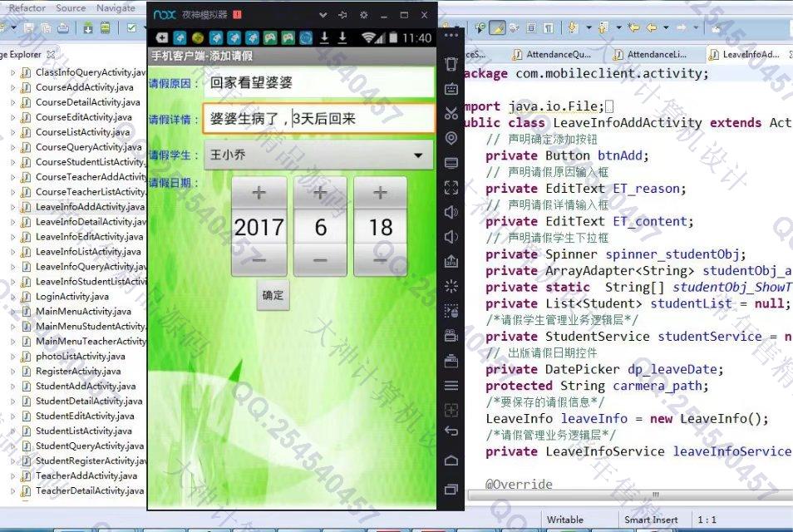Click the Previous Annotation up arrow icon
The image size is (793, 532).
603,27
